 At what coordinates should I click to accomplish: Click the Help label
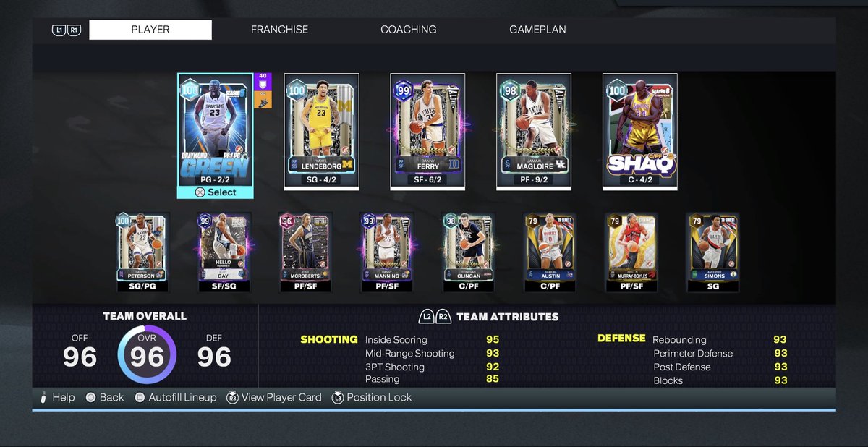[x=63, y=397]
